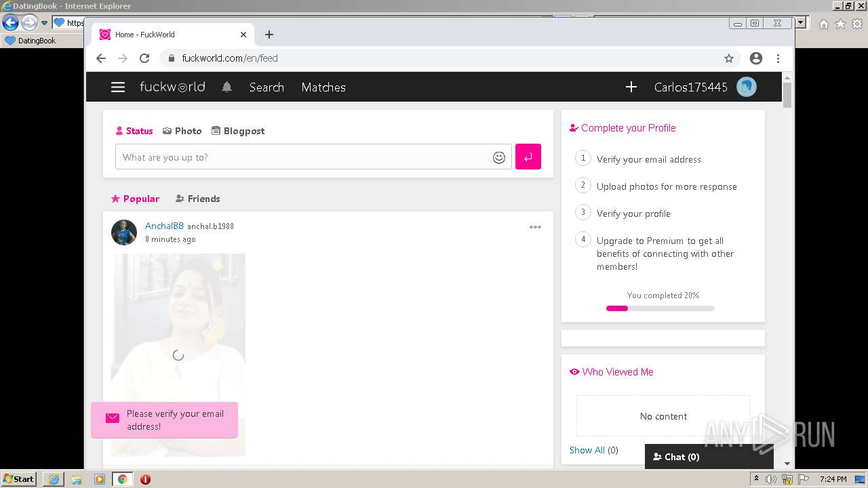868x488 pixels.
Task: Open Internet Explorer from taskbar
Action: 54,479
